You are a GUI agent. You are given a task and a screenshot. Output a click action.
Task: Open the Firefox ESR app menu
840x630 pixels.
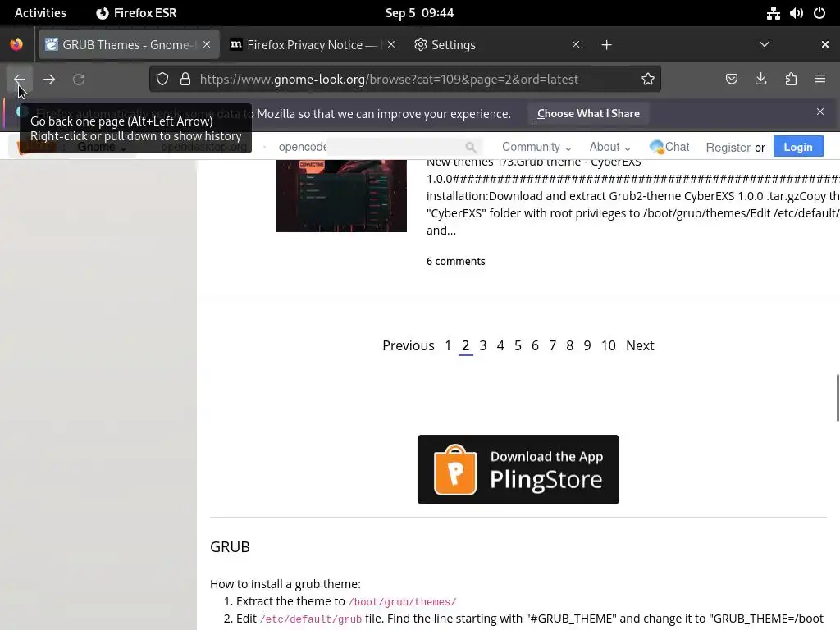pyautogui.click(x=137, y=13)
